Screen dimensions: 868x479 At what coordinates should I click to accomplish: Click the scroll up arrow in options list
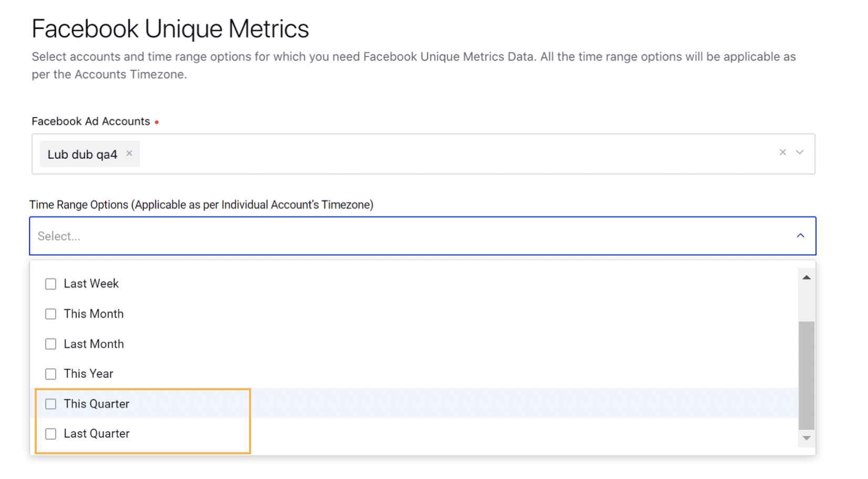(x=807, y=277)
